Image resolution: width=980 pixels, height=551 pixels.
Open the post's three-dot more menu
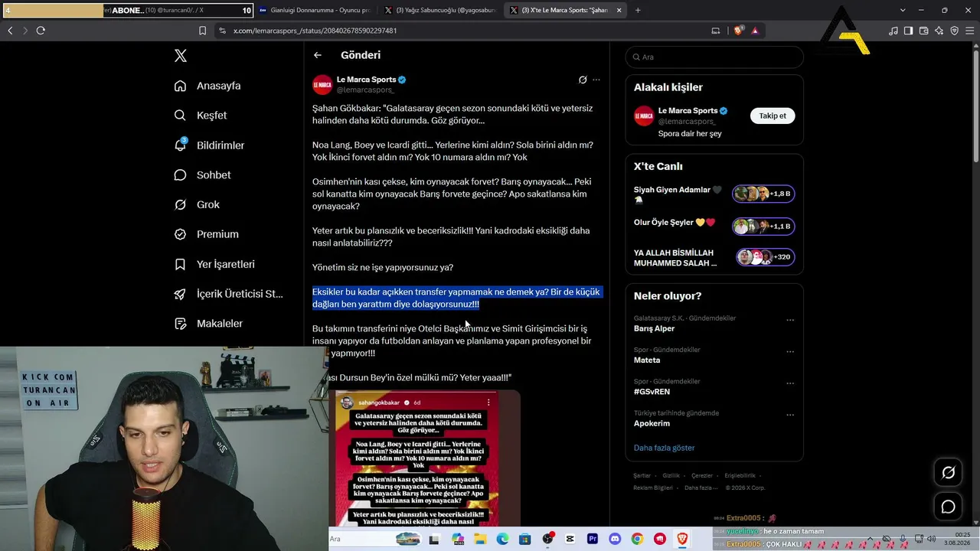[x=596, y=80]
